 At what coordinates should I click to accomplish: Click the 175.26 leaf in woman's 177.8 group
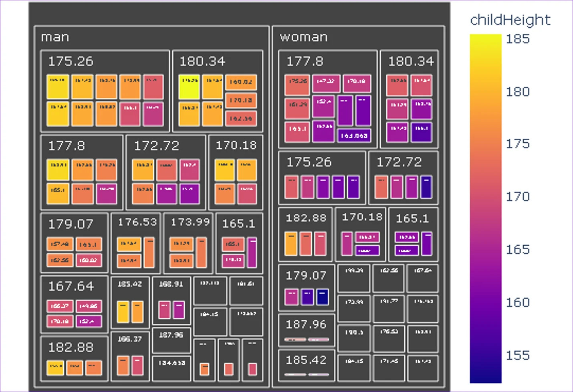tap(297, 85)
